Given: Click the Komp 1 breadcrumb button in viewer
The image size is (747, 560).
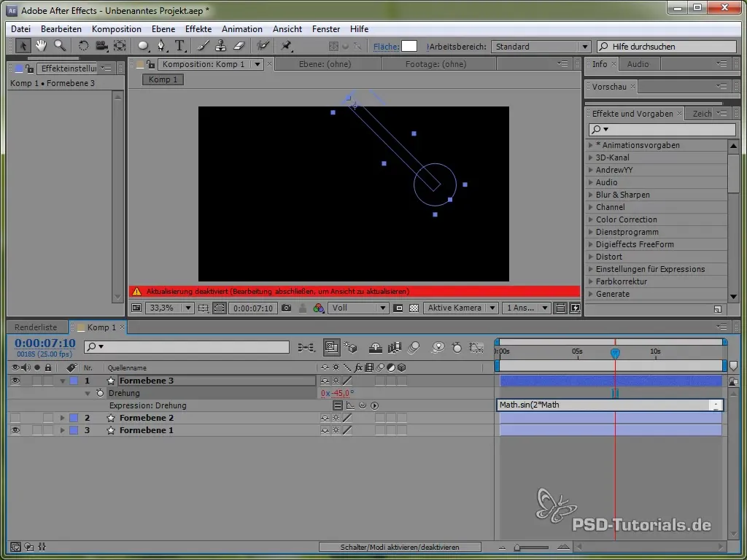Looking at the screenshot, I should [x=163, y=79].
